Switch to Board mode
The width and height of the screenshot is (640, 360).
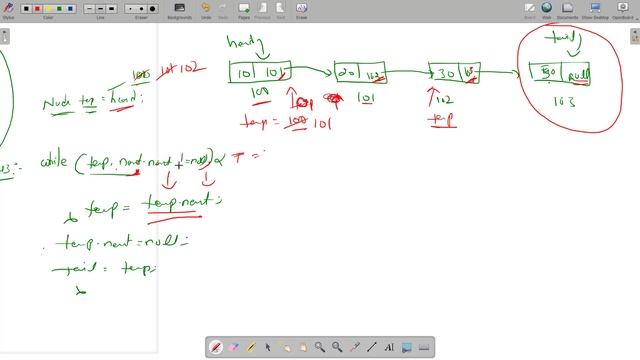529,11
